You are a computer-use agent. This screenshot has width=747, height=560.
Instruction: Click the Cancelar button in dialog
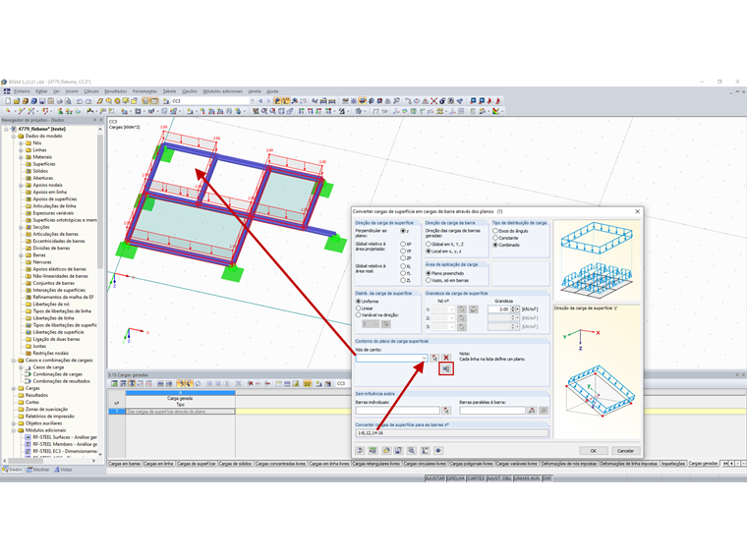625,451
